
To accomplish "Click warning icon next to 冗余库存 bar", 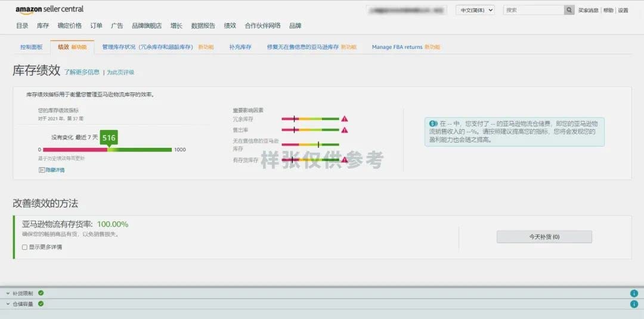I will tap(345, 119).
